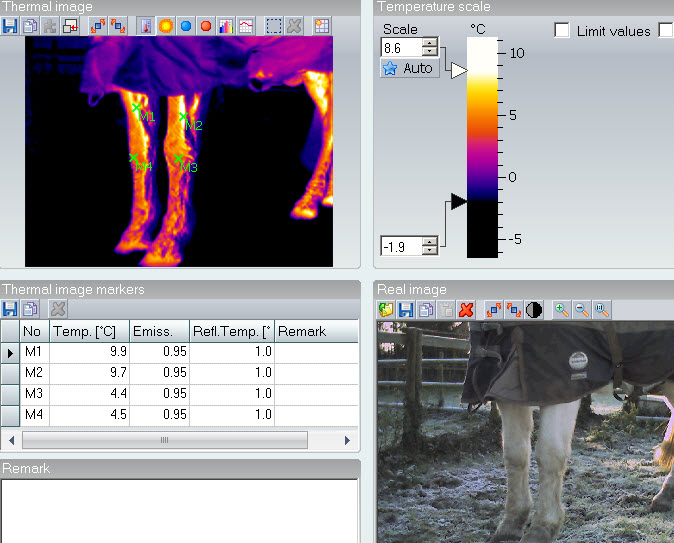Save the thermal image markers table
Viewport: 674px width, 543px height.
[x=10, y=309]
